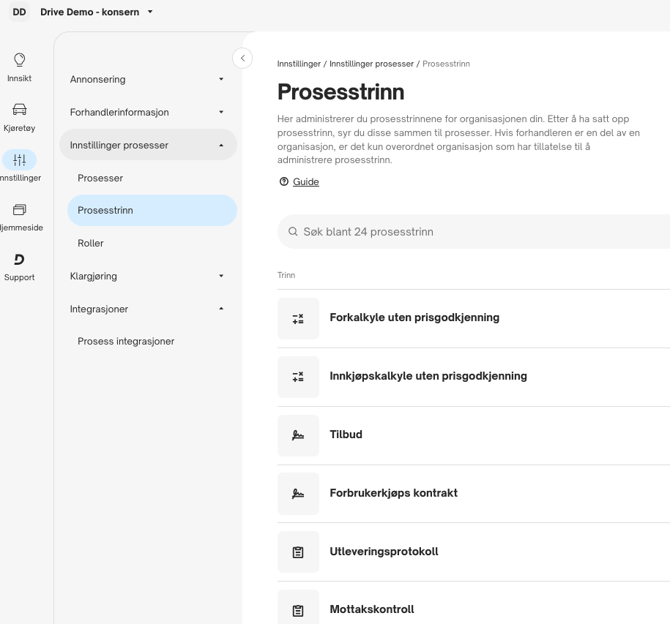Open the Roller submenu item
670x624 pixels.
coord(152,243)
